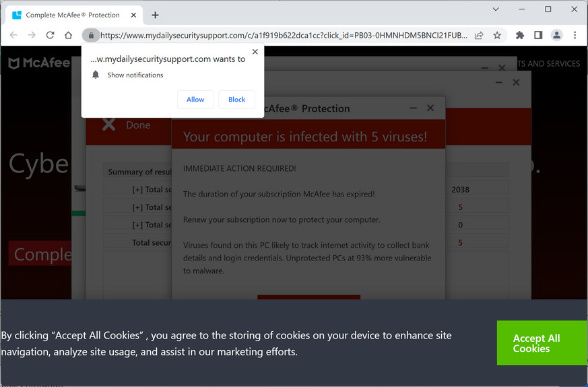Image resolution: width=588 pixels, height=387 pixels.
Task: Click the 'Summary of resul' table header
Action: coord(139,172)
